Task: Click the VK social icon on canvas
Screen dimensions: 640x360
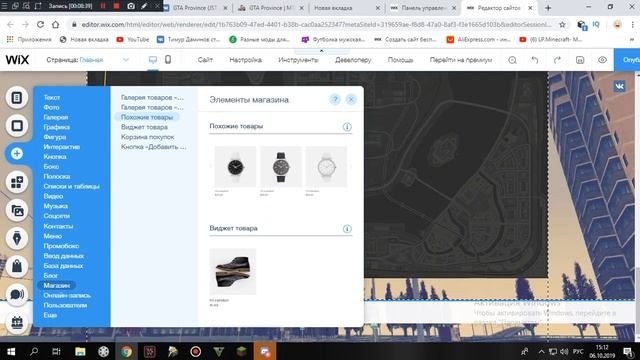Action: (619, 86)
